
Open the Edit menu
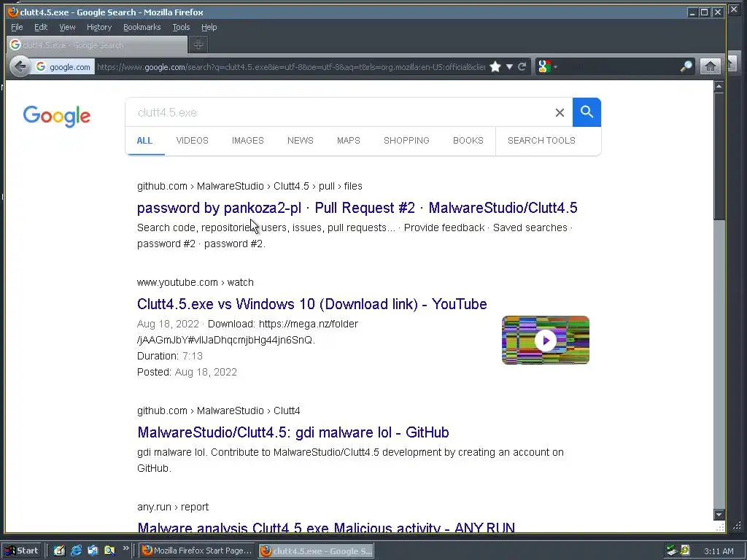pos(41,27)
